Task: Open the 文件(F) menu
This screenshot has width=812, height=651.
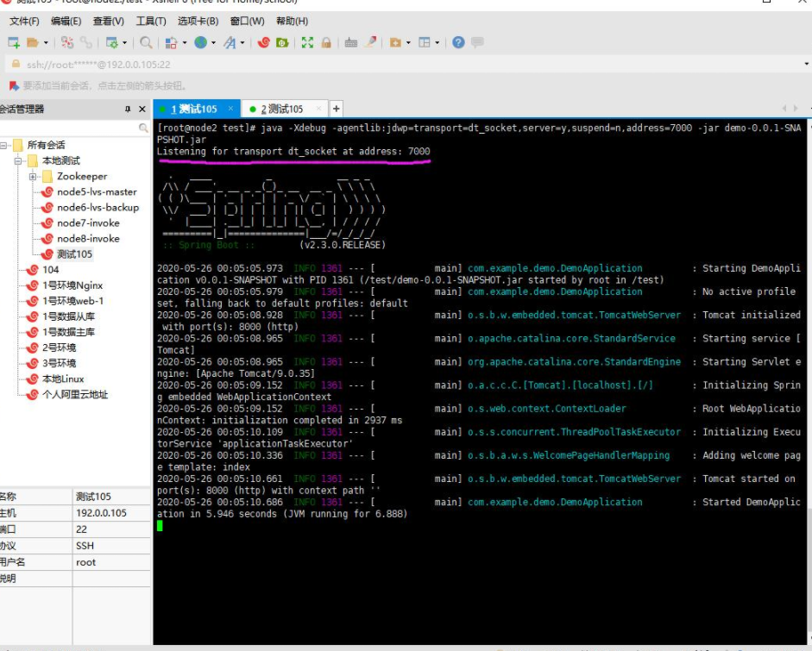Action: [24, 22]
